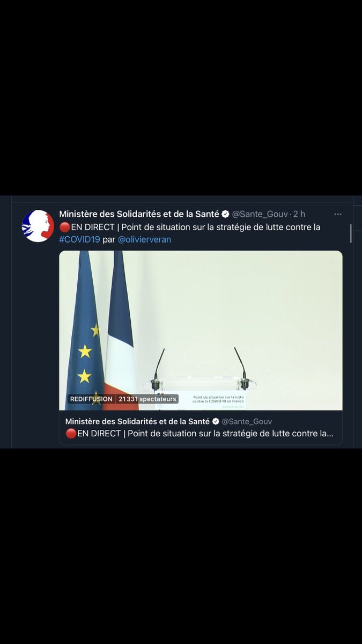This screenshot has width=362, height=644.
Task: Open the Ministère's Marianne profile avatar
Action: point(38,226)
